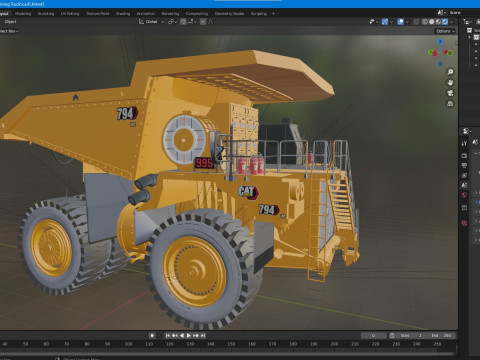
Task: Open the proportional editing falloff dropdown
Action: click(210, 22)
